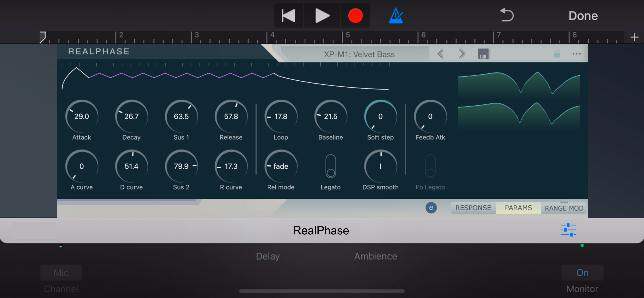Click the envelope curve display
Screen dimensions: 644x298
click(x=225, y=78)
